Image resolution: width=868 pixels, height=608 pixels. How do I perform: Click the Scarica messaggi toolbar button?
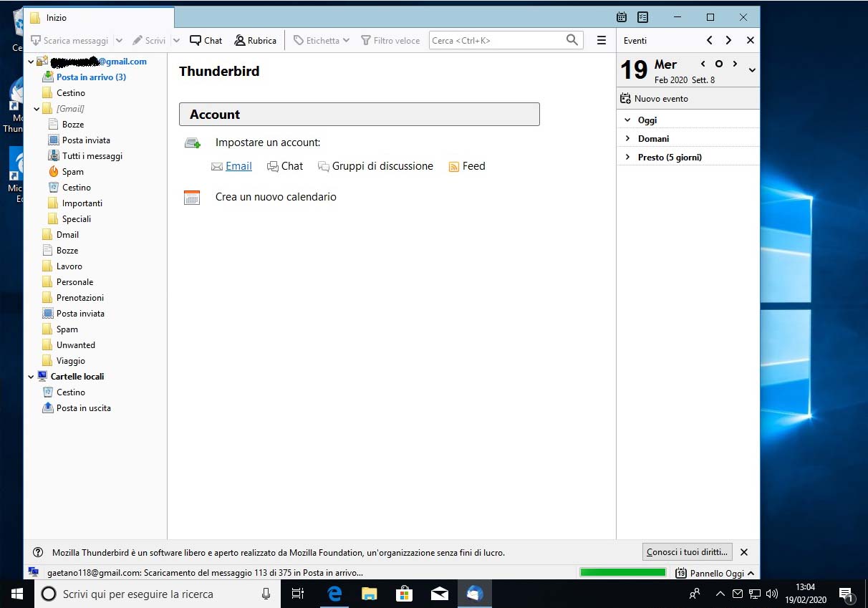[x=69, y=41]
